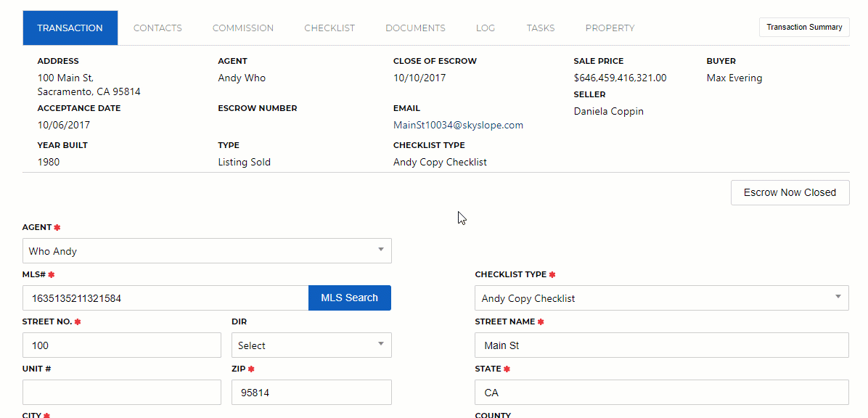Viewport: 868px width, 418px height.
Task: View the Log tab
Action: pyautogui.click(x=486, y=28)
